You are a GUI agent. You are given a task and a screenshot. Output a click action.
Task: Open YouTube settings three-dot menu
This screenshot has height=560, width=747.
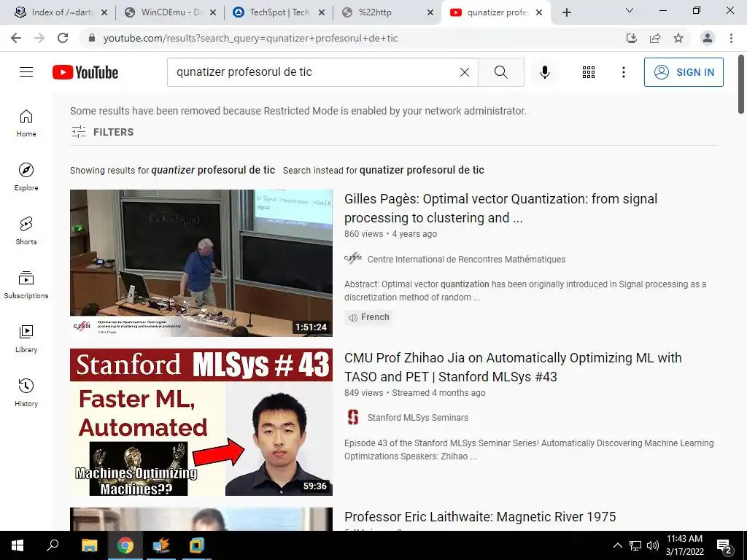tap(623, 72)
